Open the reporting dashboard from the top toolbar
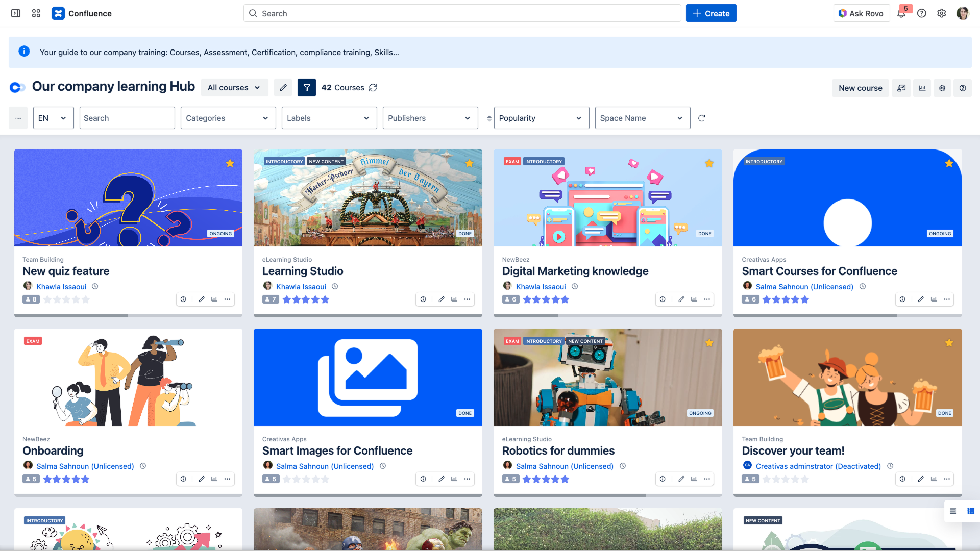This screenshot has height=551, width=980. pyautogui.click(x=922, y=88)
